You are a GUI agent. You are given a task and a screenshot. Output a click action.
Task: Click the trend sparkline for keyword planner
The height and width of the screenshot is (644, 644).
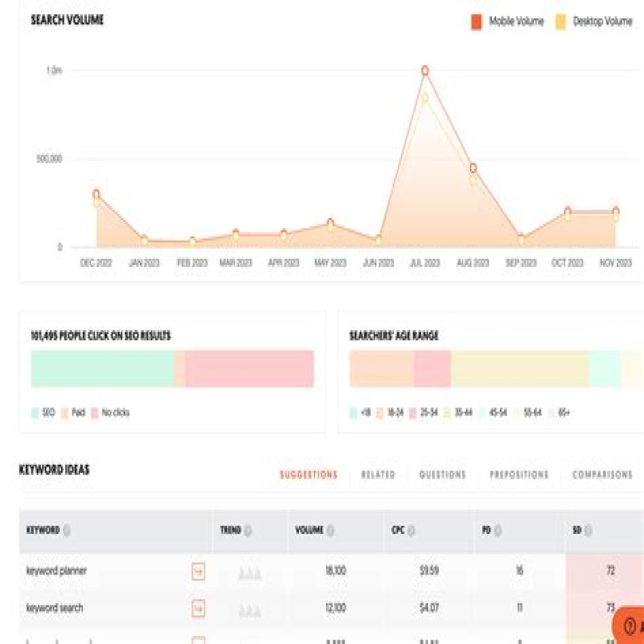pyautogui.click(x=250, y=575)
